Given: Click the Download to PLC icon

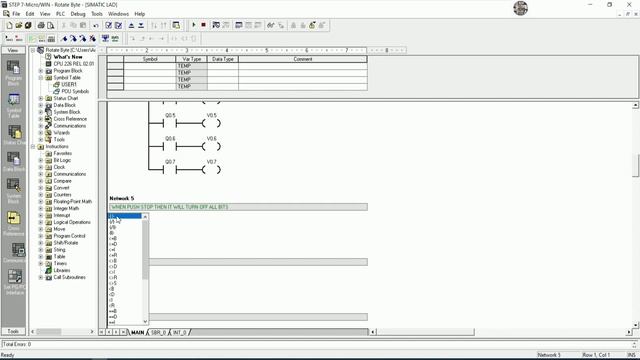Looking at the screenshot, I should pos(141,25).
